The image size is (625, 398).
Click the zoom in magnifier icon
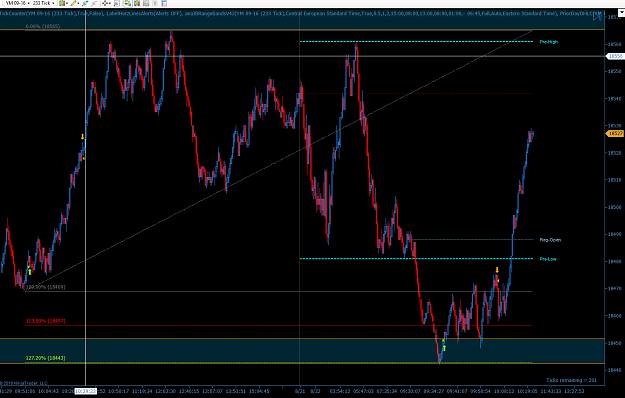point(85,3)
